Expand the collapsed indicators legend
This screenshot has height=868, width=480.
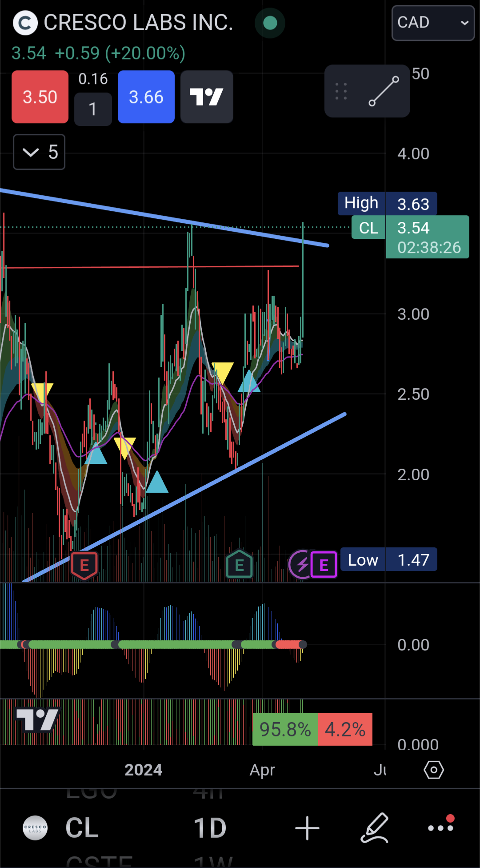pos(39,152)
